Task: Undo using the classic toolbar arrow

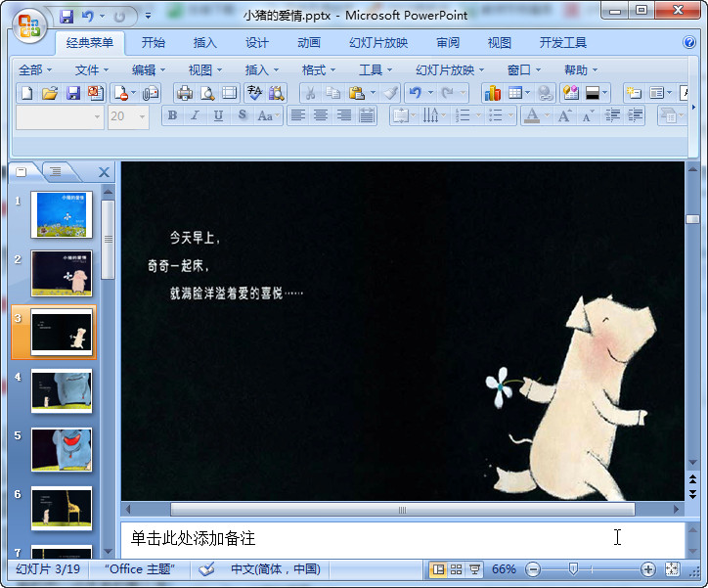Action: pyautogui.click(x=415, y=93)
